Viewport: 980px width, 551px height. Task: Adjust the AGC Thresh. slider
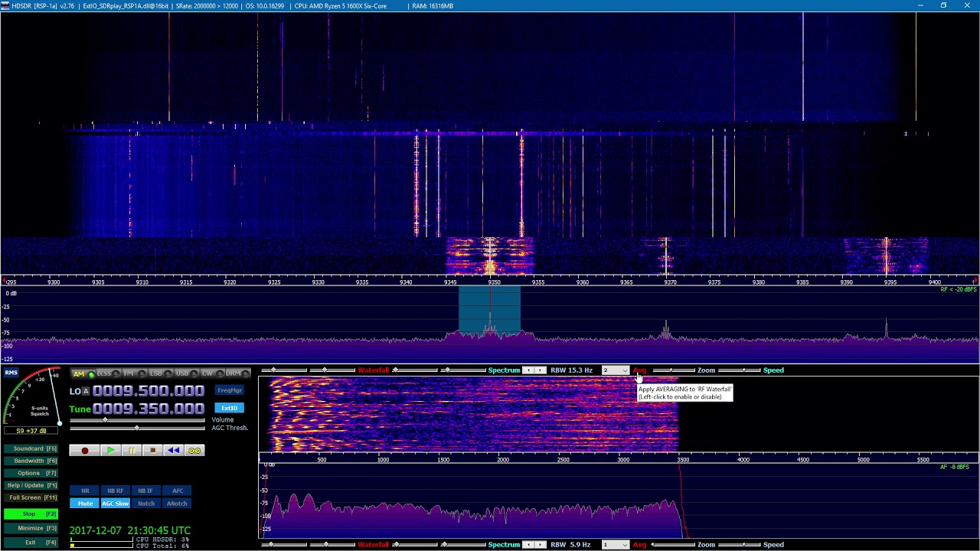tap(137, 428)
